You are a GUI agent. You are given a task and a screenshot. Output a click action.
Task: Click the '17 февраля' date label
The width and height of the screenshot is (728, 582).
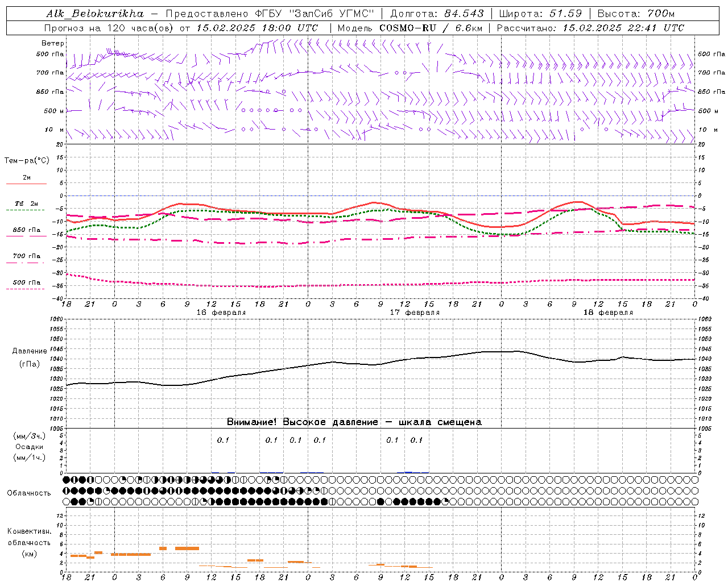click(415, 313)
